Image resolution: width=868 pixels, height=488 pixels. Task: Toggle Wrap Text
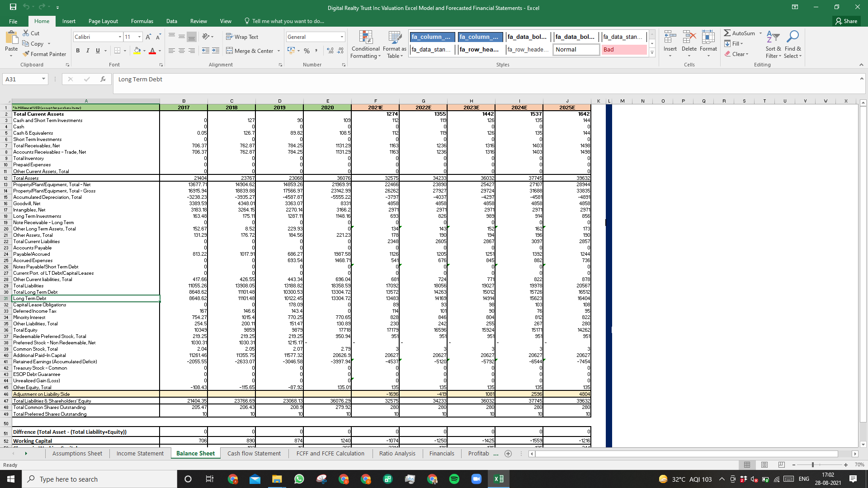[x=242, y=37]
